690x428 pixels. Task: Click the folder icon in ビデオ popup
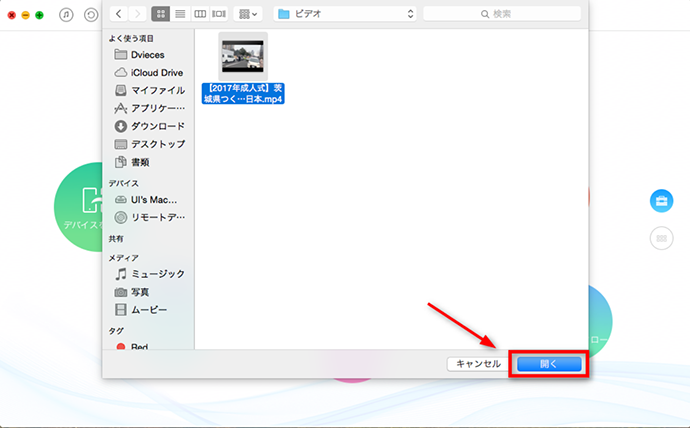(x=284, y=14)
